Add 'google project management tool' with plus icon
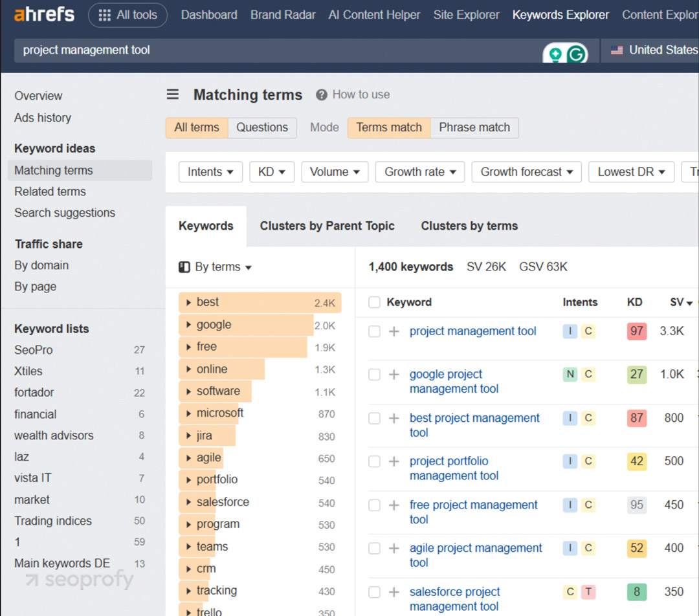Viewport: 699px width, 616px height. click(x=394, y=375)
